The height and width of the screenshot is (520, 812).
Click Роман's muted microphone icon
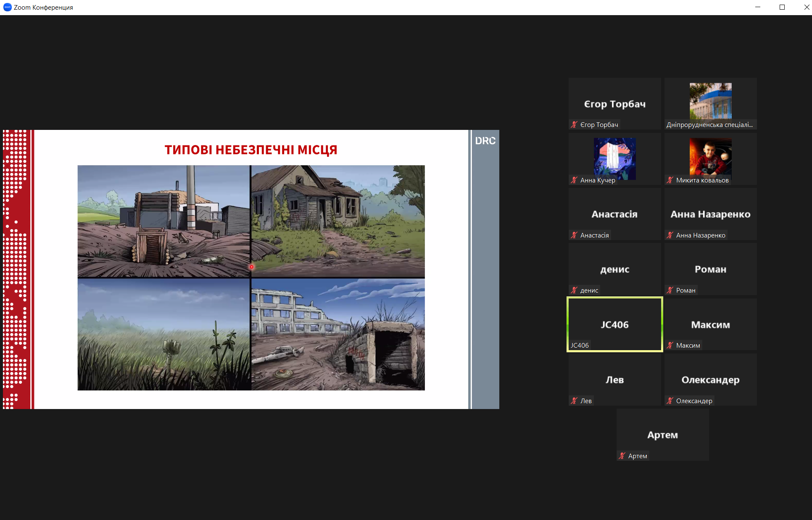click(670, 290)
